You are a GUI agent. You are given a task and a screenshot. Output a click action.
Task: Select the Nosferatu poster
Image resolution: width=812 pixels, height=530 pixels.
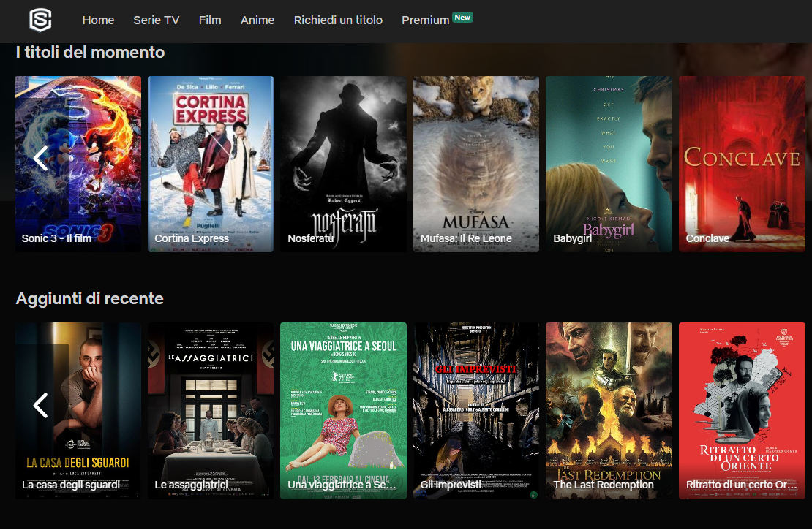343,164
